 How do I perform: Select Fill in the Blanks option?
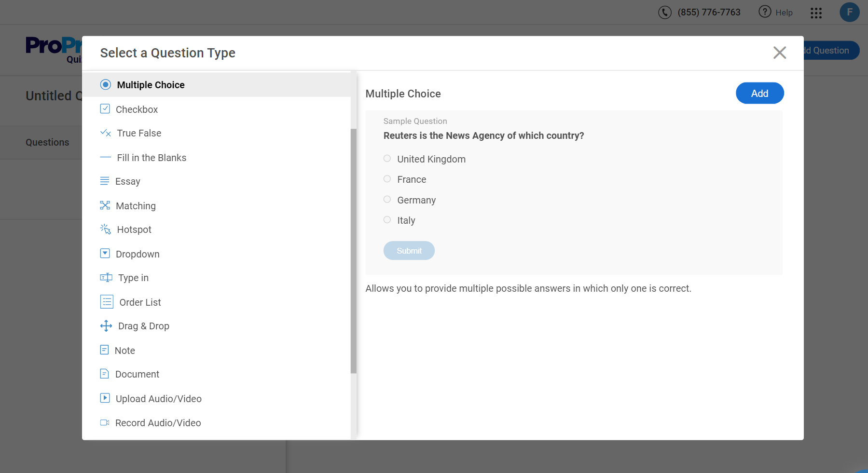(x=151, y=158)
